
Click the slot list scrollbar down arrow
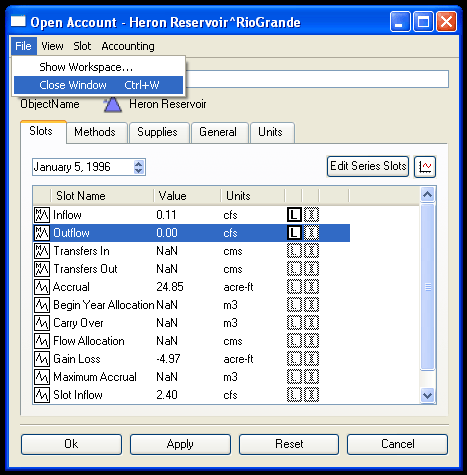427,395
